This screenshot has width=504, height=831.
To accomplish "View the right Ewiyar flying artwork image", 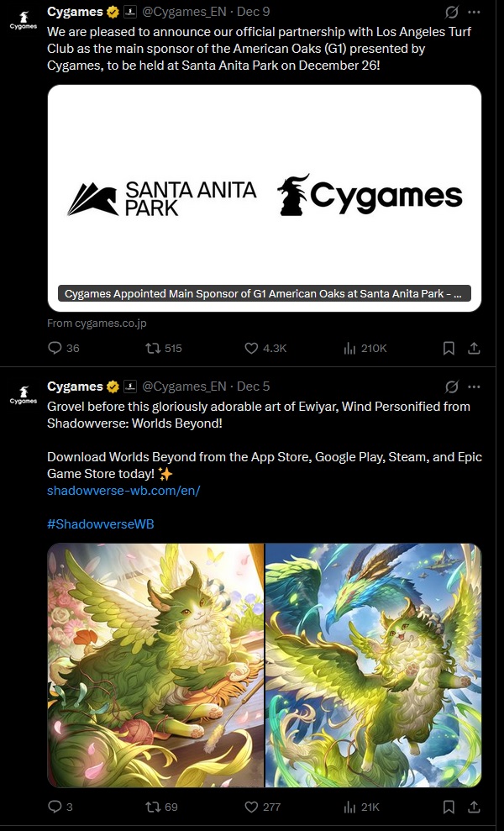I will click(x=373, y=665).
